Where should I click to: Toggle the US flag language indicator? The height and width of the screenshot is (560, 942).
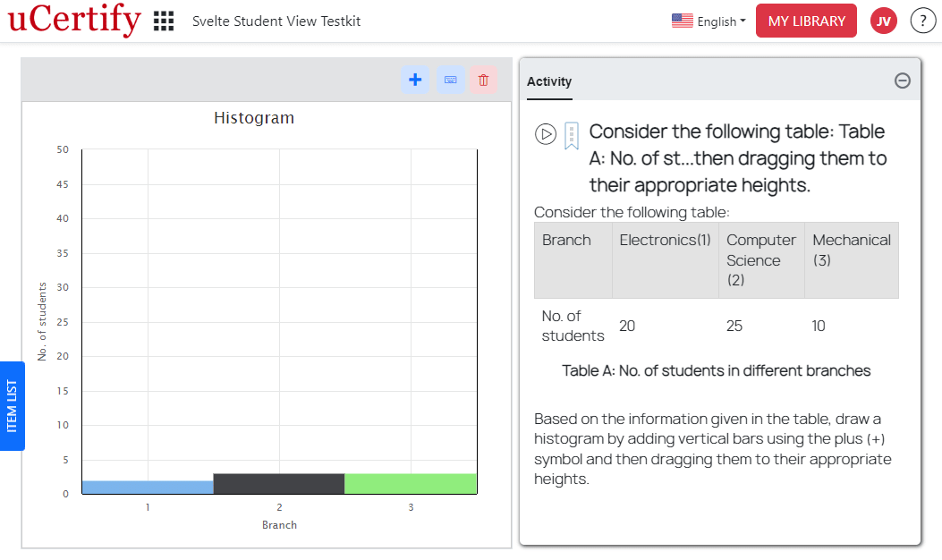point(682,19)
